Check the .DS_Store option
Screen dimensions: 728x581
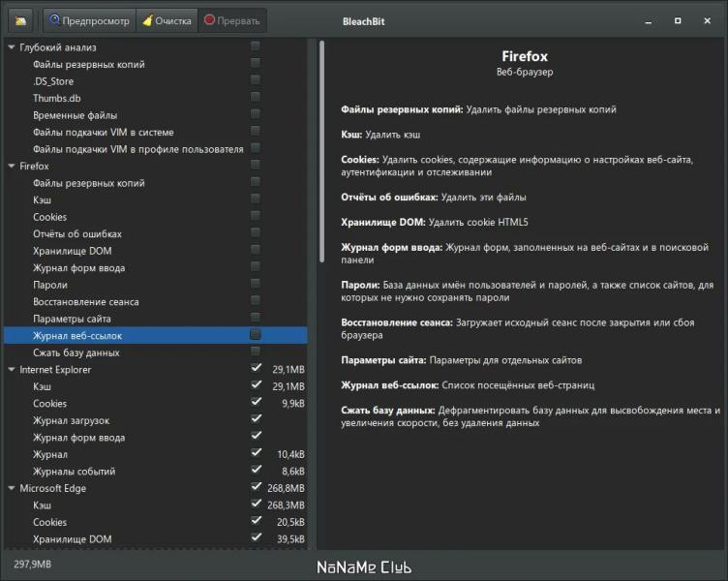click(256, 79)
